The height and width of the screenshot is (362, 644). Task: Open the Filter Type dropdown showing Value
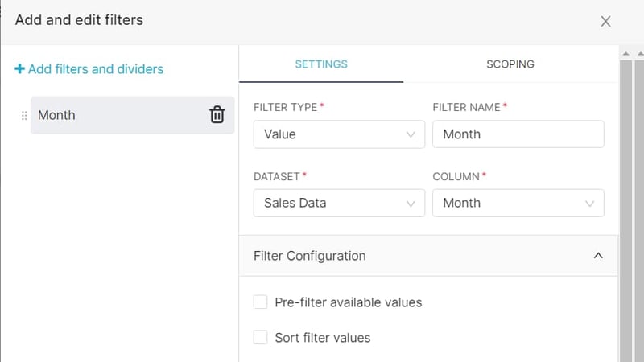339,134
